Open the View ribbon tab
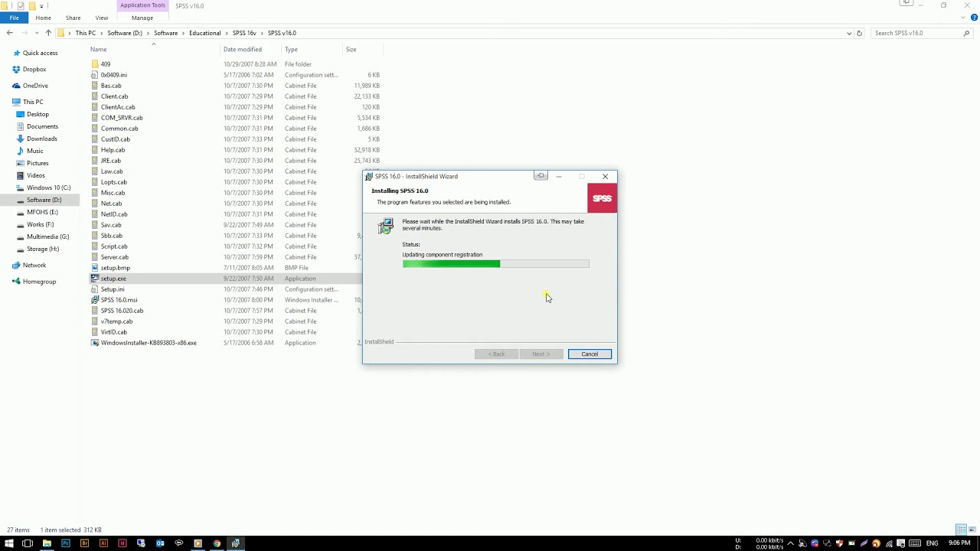Viewport: 980px width, 551px height. click(102, 18)
